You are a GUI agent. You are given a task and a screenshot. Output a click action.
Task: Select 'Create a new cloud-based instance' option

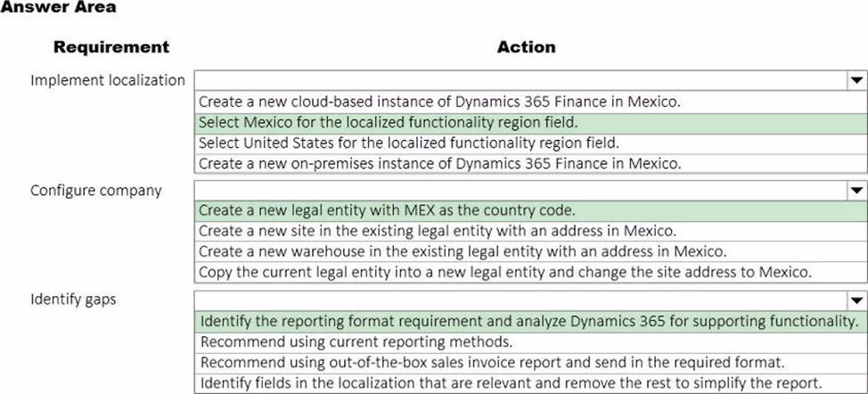click(439, 102)
